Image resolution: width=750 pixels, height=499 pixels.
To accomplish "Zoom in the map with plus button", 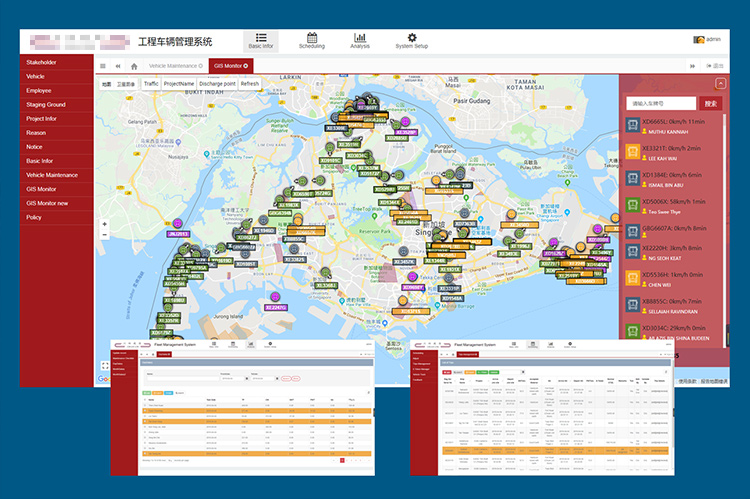I will 104,224.
